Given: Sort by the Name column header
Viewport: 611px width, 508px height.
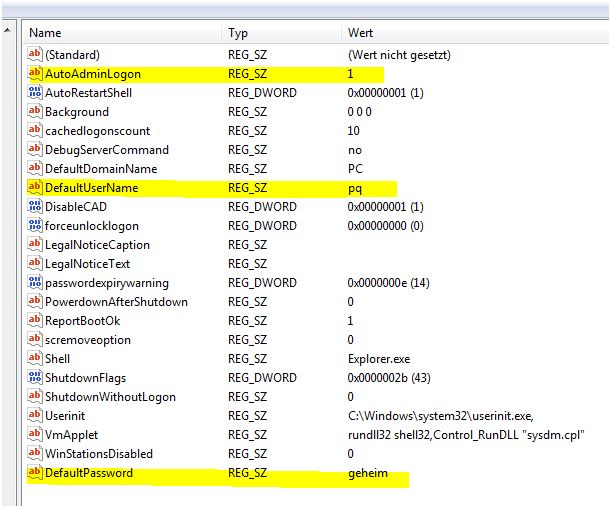Looking at the screenshot, I should click(x=122, y=33).
